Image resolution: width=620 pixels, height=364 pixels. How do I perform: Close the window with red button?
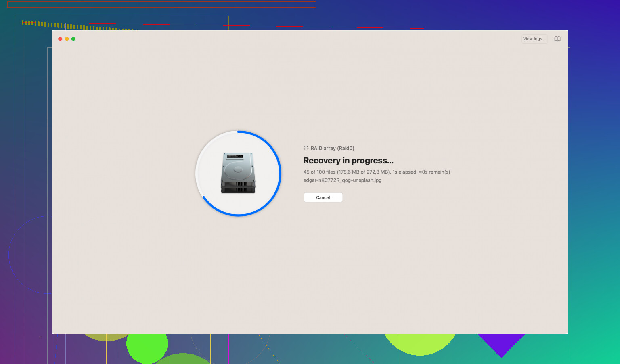(60, 39)
